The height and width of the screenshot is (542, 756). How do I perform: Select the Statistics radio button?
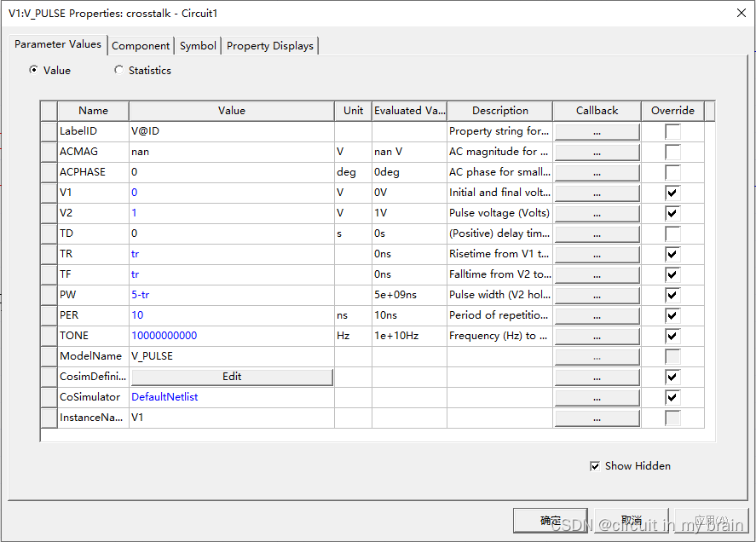click(118, 71)
